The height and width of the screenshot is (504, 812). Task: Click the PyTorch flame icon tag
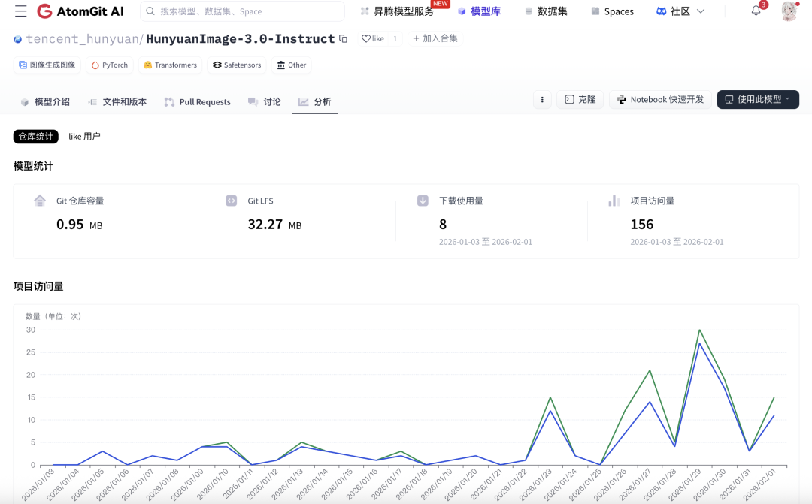110,65
